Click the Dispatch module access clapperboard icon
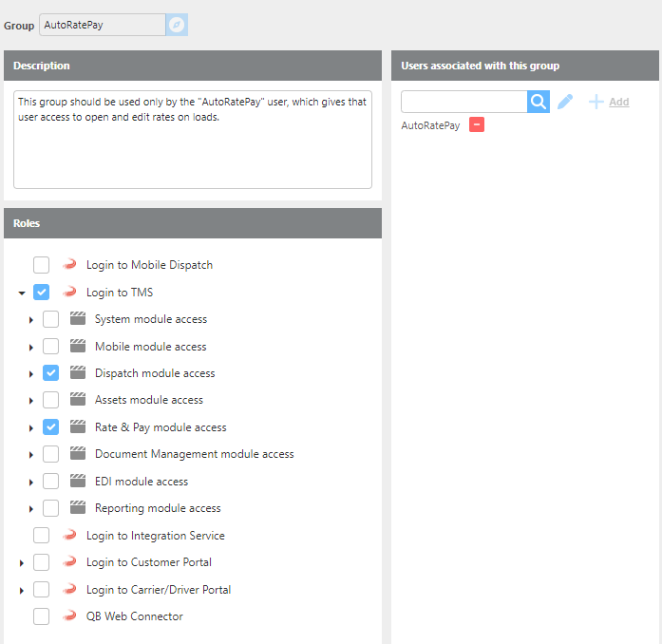Screen dimensions: 662x644 pyautogui.click(x=78, y=373)
